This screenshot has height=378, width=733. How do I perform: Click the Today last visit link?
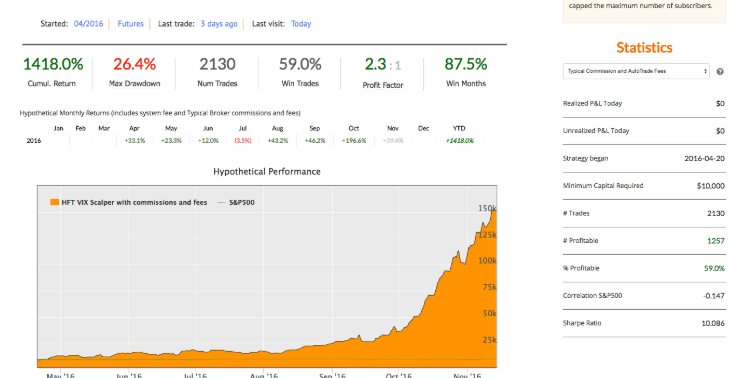(x=301, y=24)
